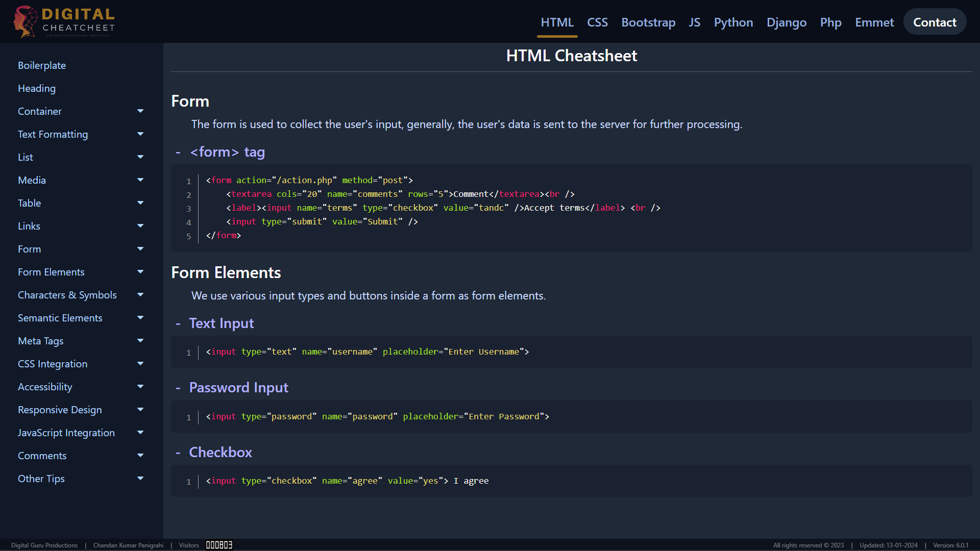Click the Form section heading
The height and width of the screenshot is (551, 980).
pos(190,101)
